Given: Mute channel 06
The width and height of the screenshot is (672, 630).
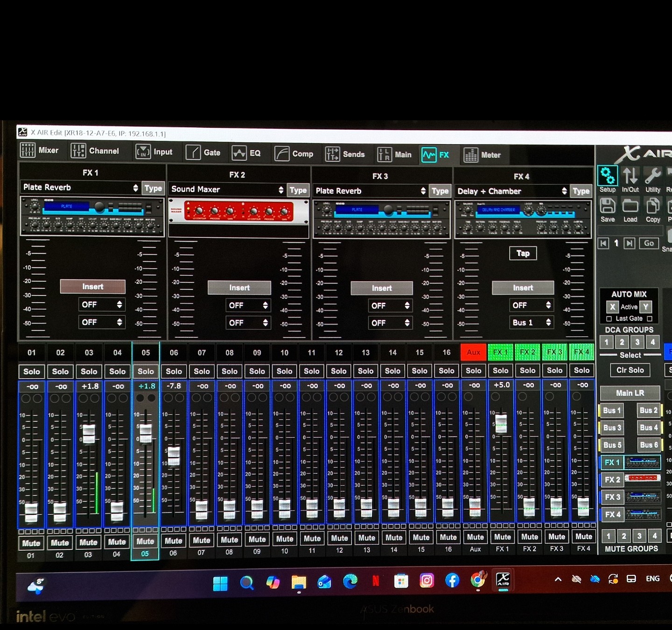Looking at the screenshot, I should 173,541.
